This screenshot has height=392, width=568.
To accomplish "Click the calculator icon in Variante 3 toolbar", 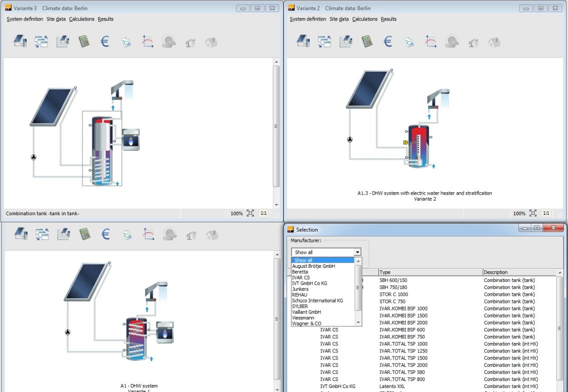I will coord(84,42).
